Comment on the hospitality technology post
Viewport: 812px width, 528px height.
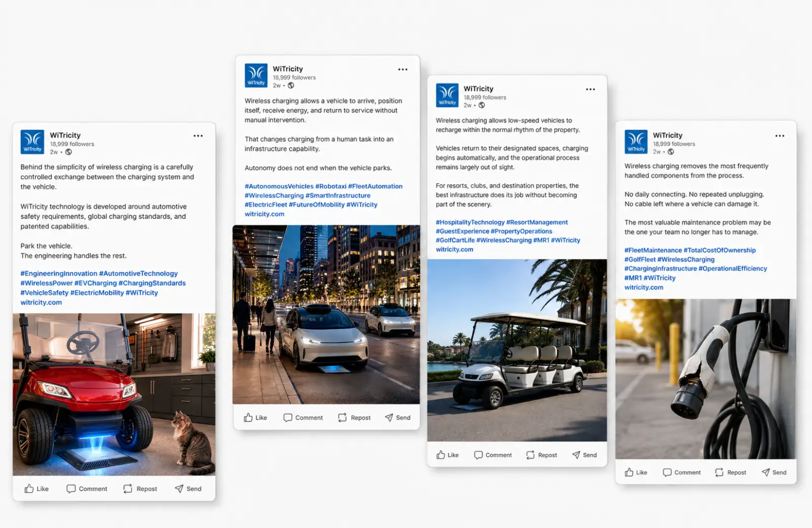click(493, 455)
